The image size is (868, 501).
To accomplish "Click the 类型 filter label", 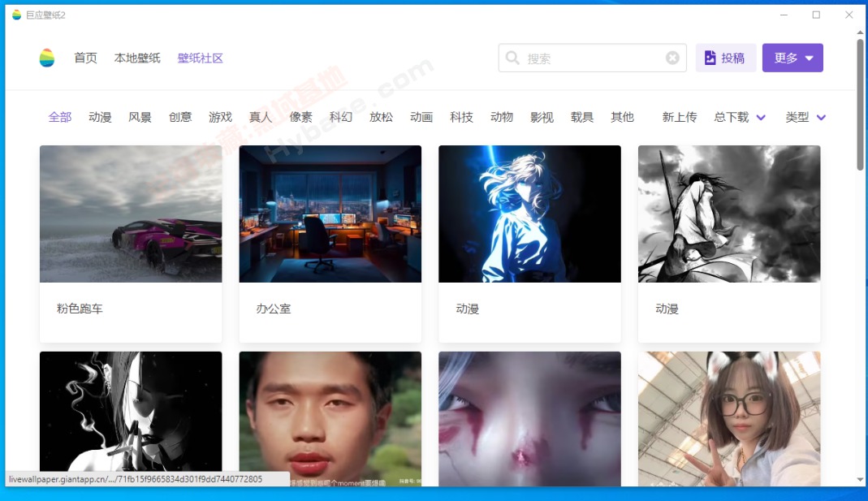I will 797,118.
